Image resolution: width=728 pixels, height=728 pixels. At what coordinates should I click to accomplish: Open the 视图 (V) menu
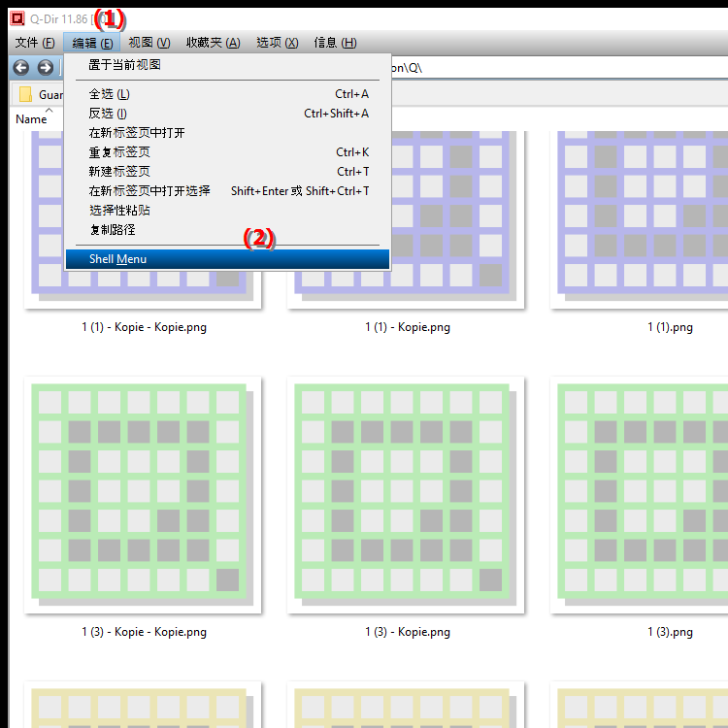pos(149,43)
